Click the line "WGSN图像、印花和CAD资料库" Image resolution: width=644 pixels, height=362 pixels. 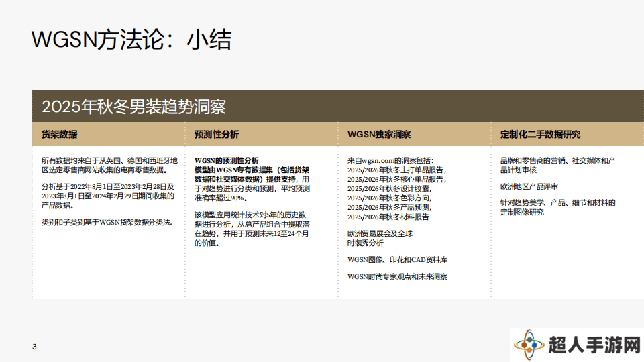398,260
